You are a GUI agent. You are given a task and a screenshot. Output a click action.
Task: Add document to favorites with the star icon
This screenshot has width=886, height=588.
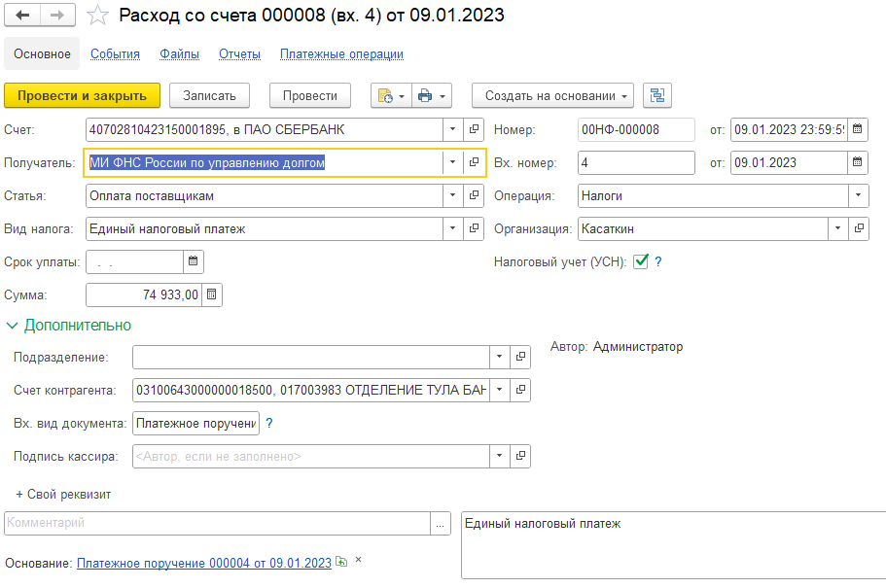(97, 16)
